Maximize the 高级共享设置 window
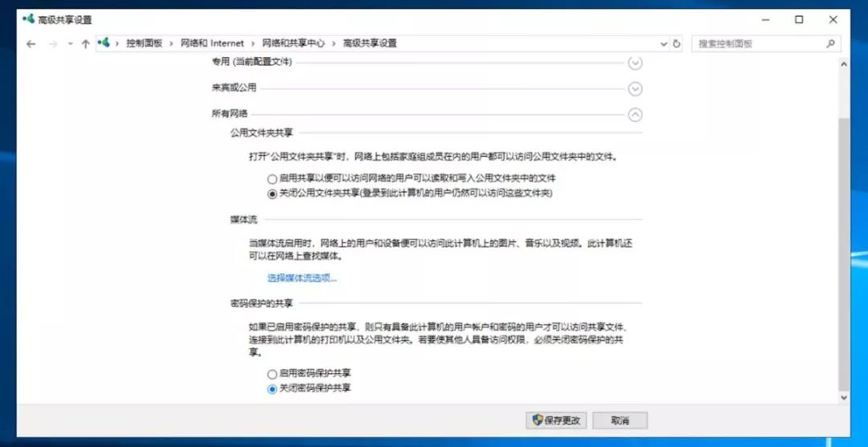Screen dimensions: 868x447 pyautogui.click(x=799, y=19)
